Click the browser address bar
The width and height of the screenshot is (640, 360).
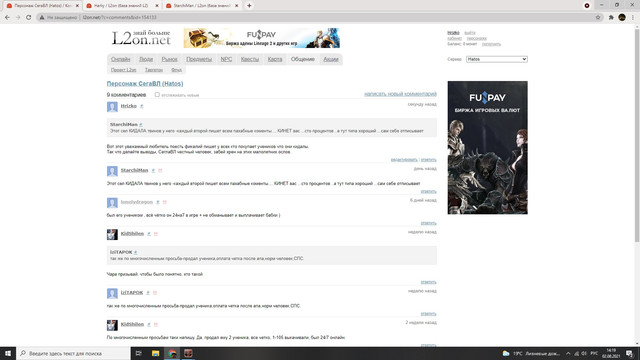(x=318, y=18)
